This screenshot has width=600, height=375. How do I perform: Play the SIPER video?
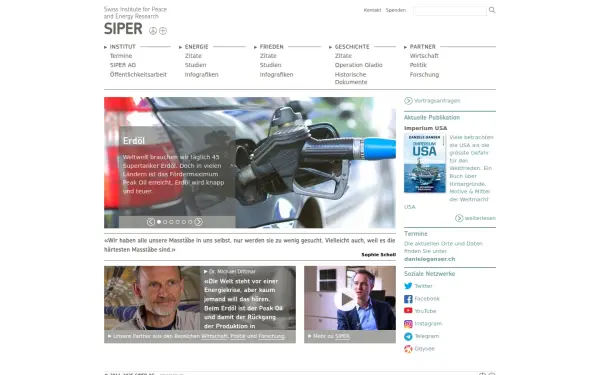345,300
